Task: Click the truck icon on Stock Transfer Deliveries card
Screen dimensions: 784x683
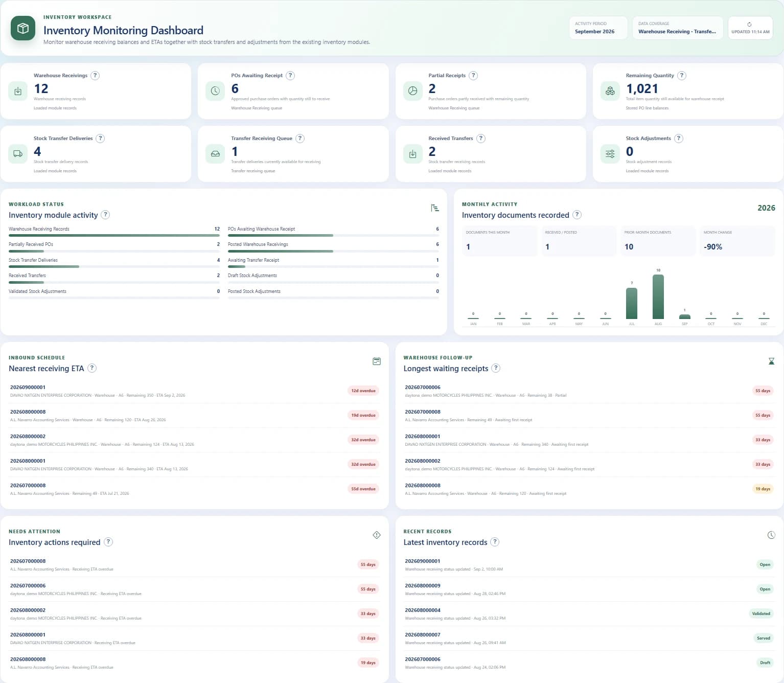Action: (x=18, y=154)
